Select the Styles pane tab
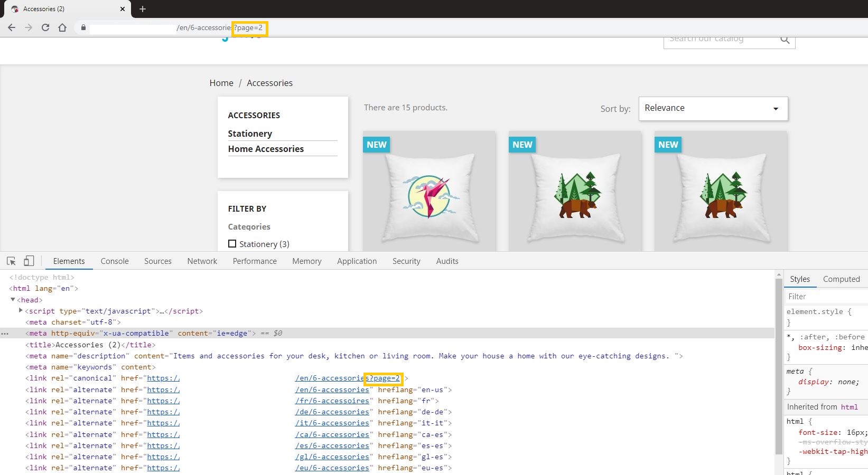 tap(800, 279)
